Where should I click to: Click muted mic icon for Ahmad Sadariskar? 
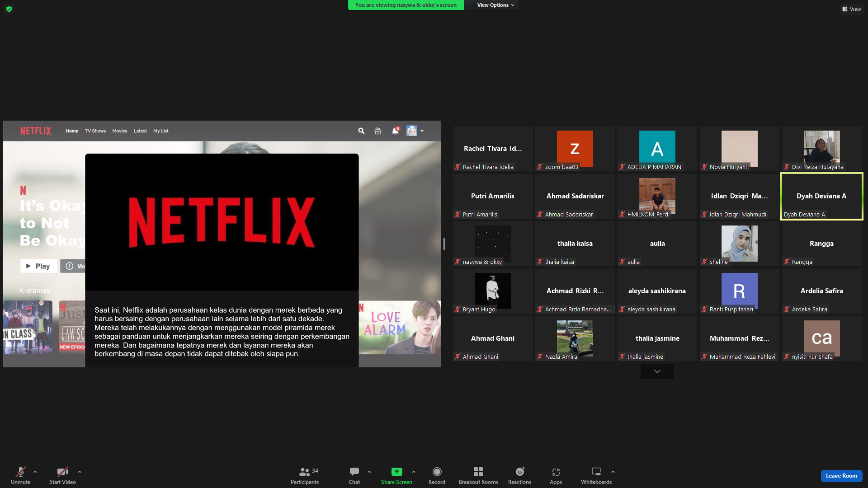540,214
